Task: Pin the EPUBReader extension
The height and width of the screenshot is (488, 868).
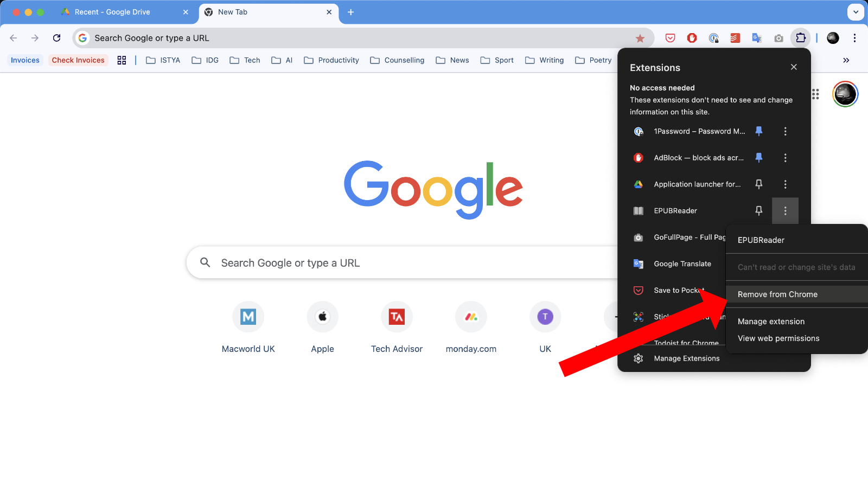Action: [x=759, y=210]
